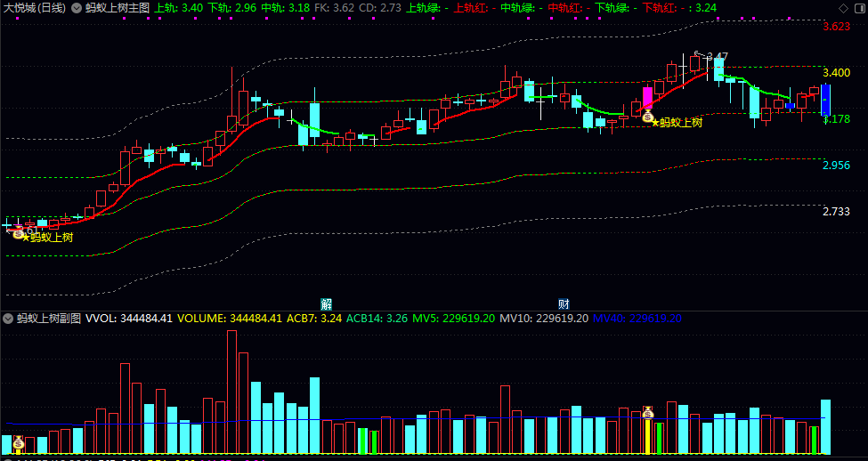The height and width of the screenshot is (461, 868).
Task: Open the 蚂蚁上树主图 indicator dropdown arrow
Action: pos(77,8)
